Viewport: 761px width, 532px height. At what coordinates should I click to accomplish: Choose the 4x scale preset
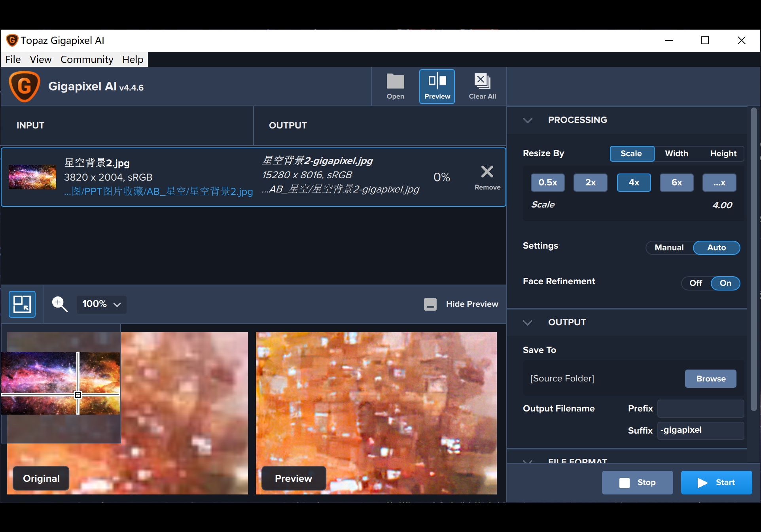(x=634, y=183)
